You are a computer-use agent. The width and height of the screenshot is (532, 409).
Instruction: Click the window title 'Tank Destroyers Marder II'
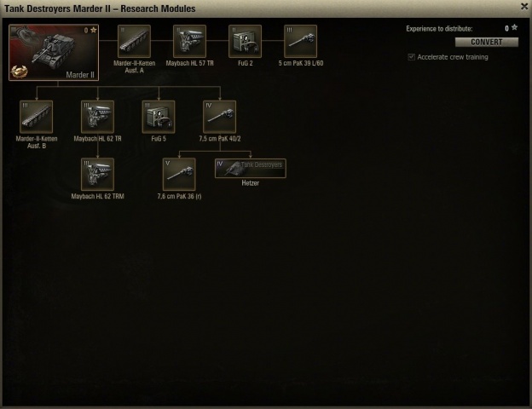coord(57,9)
